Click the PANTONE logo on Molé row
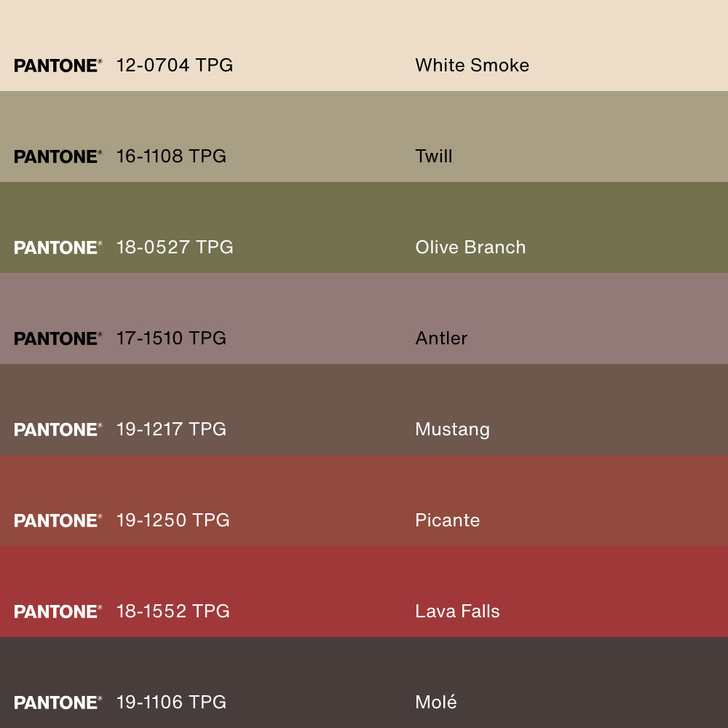728x728 pixels. (58, 703)
